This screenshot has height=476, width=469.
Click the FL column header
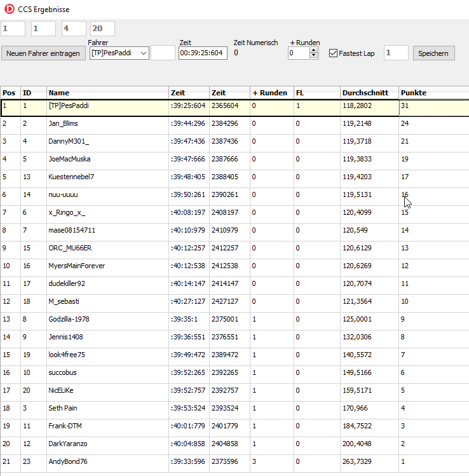(316, 93)
